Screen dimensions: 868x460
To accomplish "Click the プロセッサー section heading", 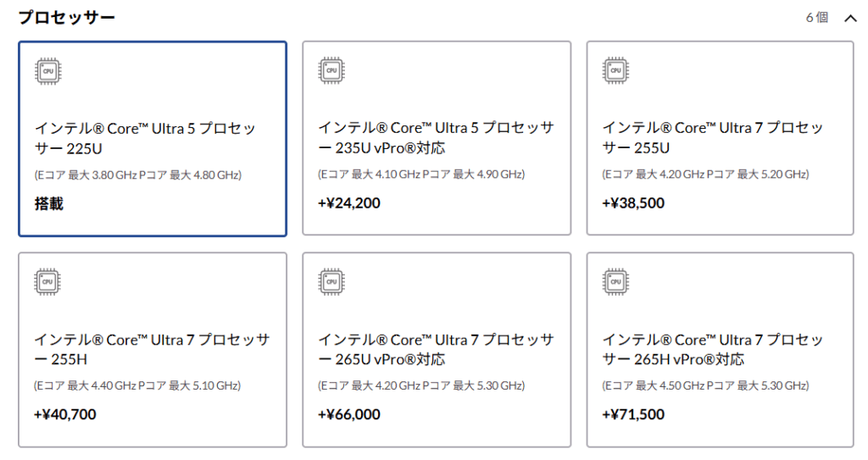I will 67,18.
